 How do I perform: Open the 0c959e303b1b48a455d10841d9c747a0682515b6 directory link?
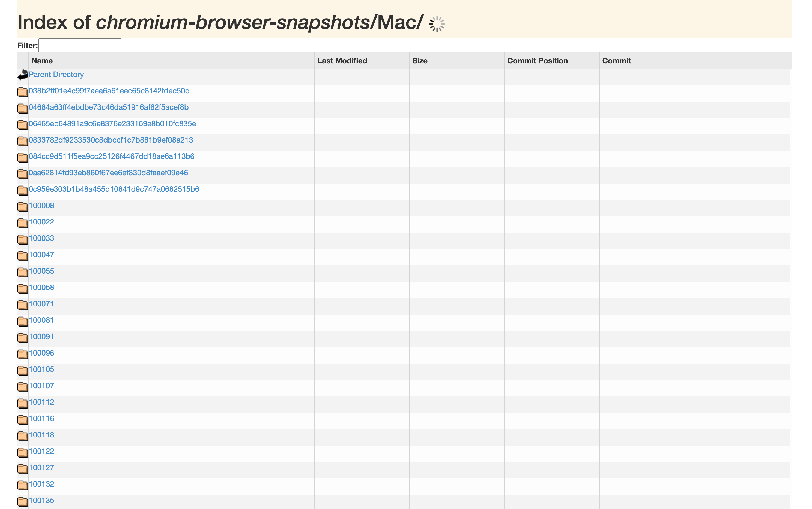pos(114,189)
